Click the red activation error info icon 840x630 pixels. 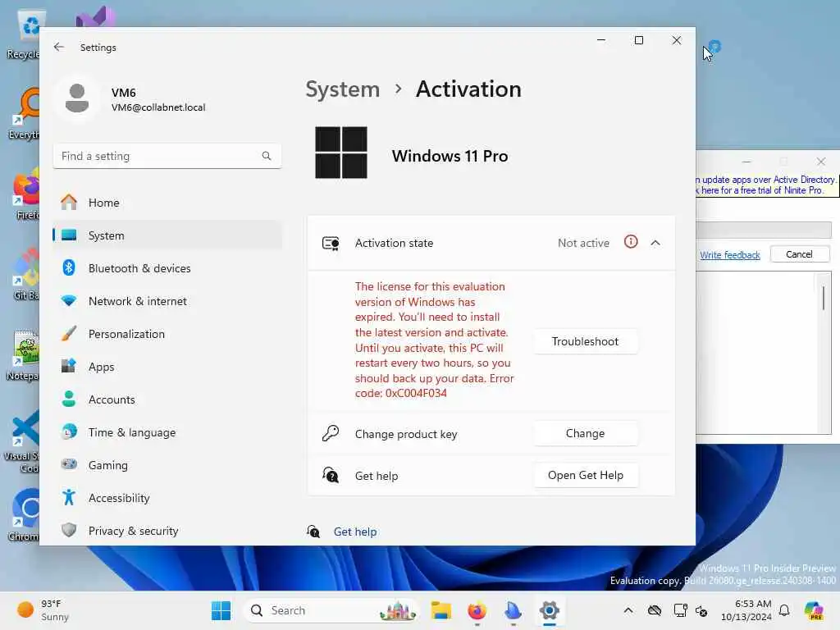pyautogui.click(x=631, y=242)
